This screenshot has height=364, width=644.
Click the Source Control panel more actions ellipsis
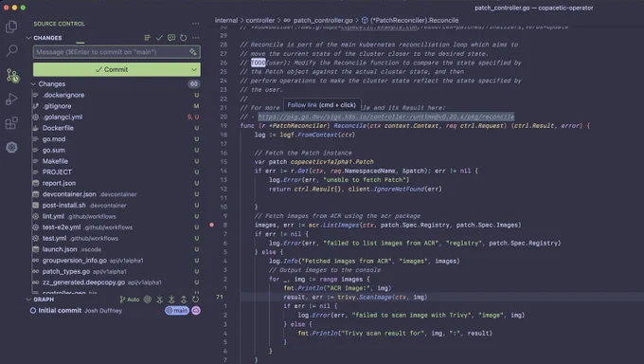point(195,24)
